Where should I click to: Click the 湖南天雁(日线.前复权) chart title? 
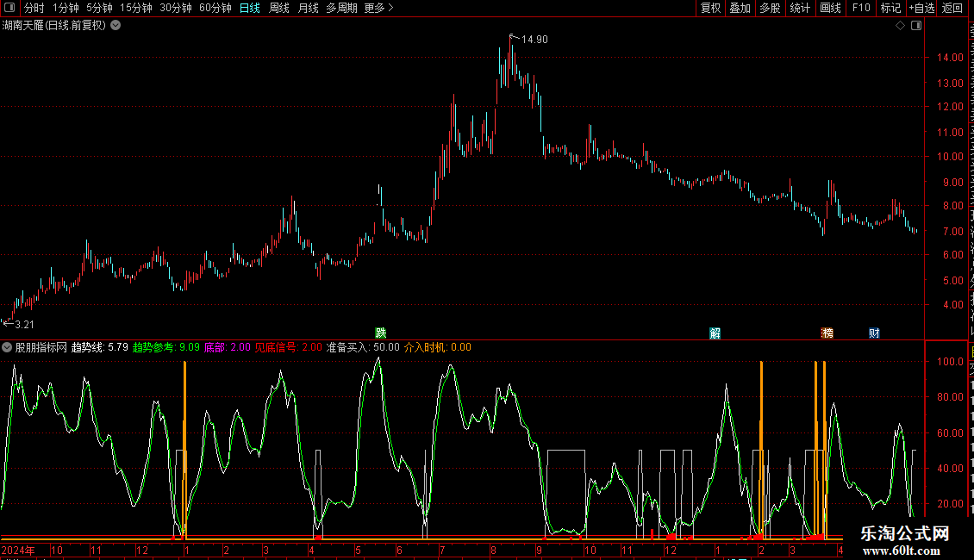(x=54, y=26)
